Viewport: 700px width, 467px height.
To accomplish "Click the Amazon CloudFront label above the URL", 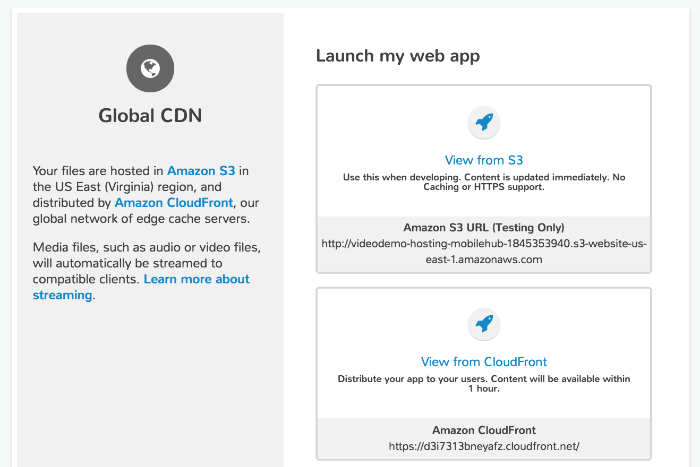I will click(484, 430).
